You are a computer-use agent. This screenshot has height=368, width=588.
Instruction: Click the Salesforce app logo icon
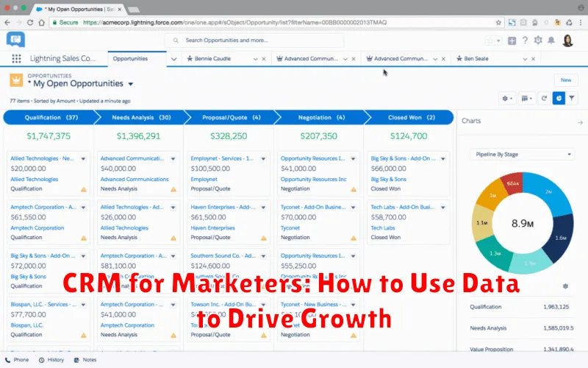(x=15, y=40)
